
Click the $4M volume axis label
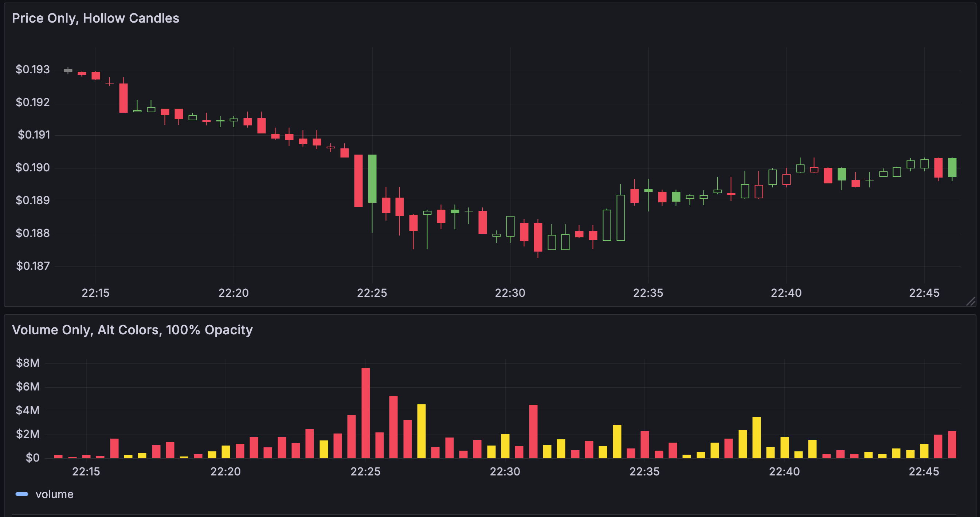coord(28,410)
